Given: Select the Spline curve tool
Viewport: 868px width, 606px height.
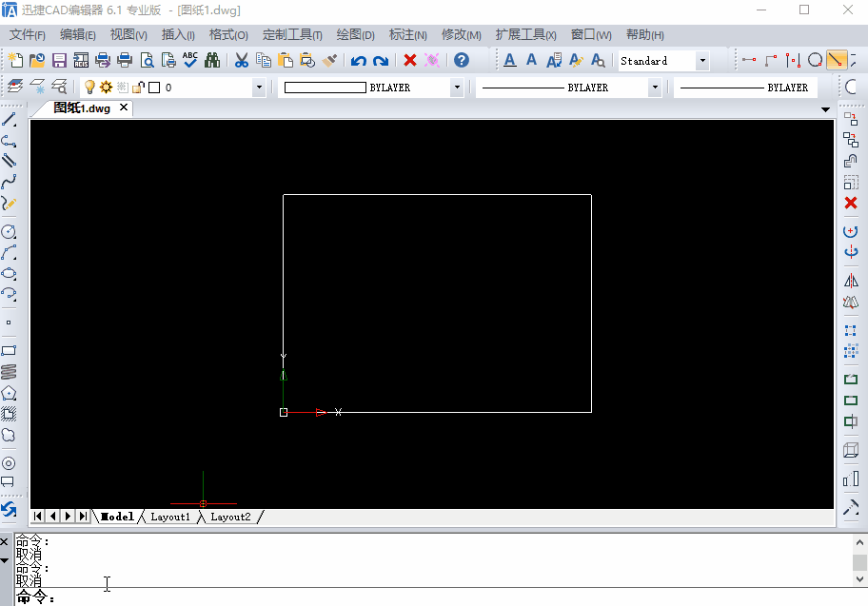Looking at the screenshot, I should (9, 182).
